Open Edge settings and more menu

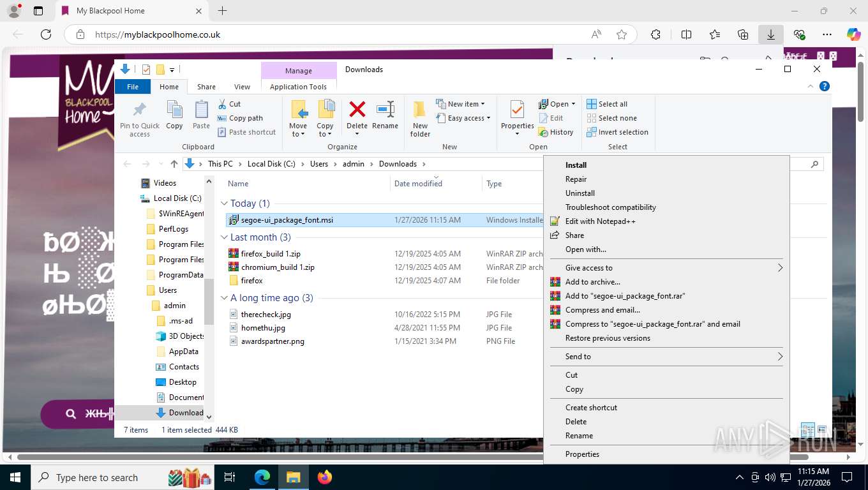coord(827,34)
